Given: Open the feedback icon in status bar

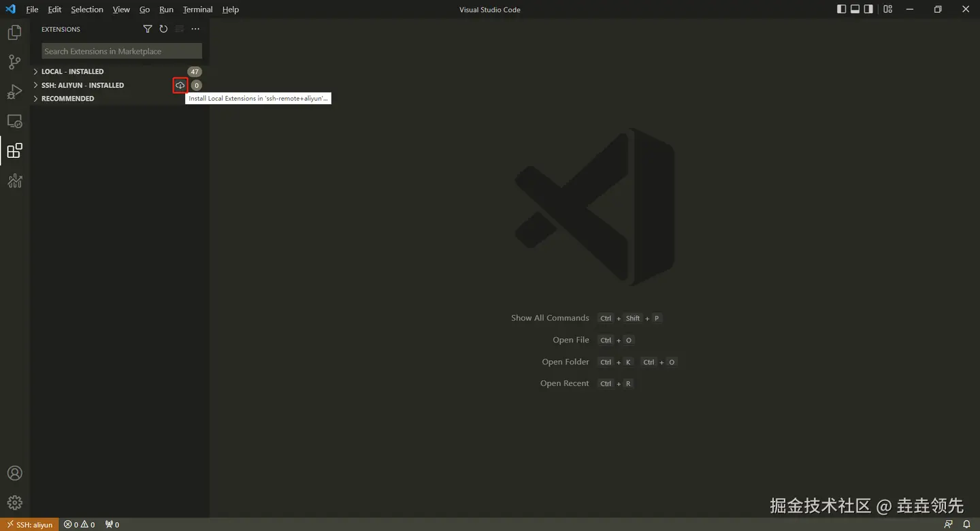Looking at the screenshot, I should pyautogui.click(x=949, y=524).
